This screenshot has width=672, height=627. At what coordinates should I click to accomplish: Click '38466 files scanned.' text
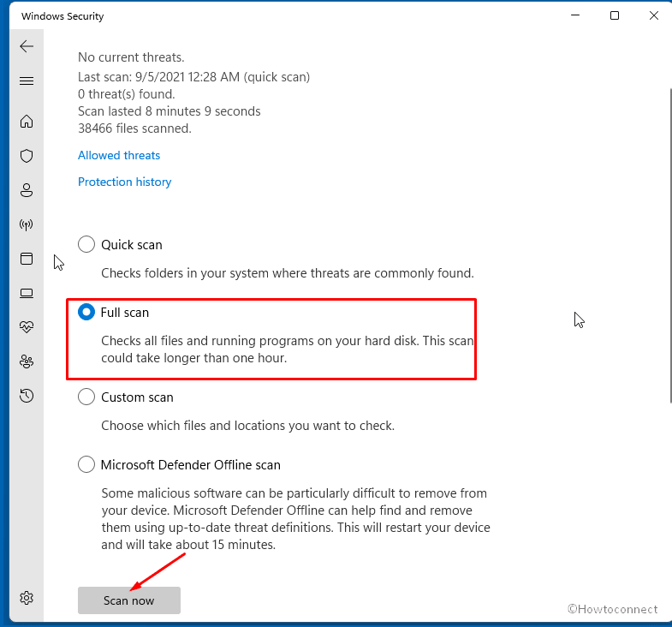pos(134,128)
